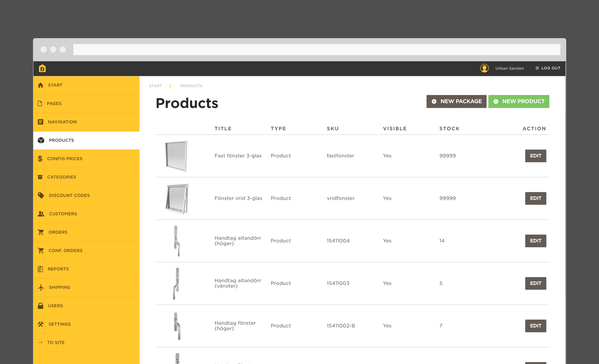
Task: Edit the Fönster vrid 3-glas product
Action: (x=536, y=198)
